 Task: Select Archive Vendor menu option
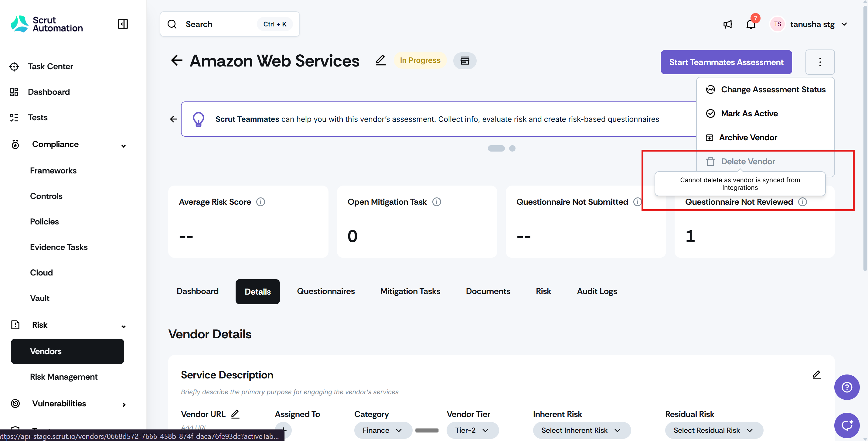[748, 138]
